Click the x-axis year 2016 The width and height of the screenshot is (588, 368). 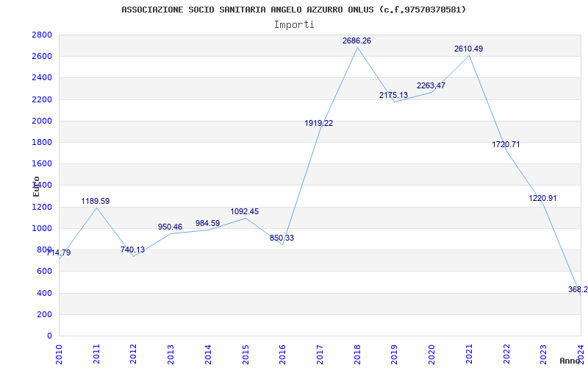tap(283, 355)
